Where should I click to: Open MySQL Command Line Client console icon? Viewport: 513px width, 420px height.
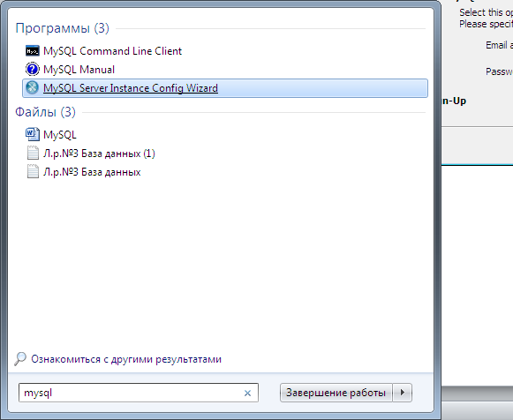pos(33,51)
